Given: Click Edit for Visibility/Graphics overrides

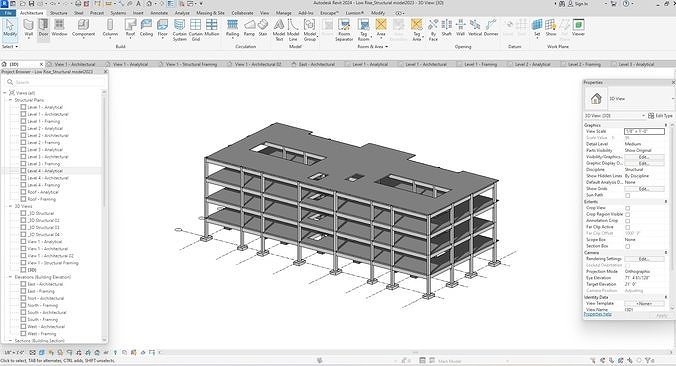Looking at the screenshot, I should point(644,157).
